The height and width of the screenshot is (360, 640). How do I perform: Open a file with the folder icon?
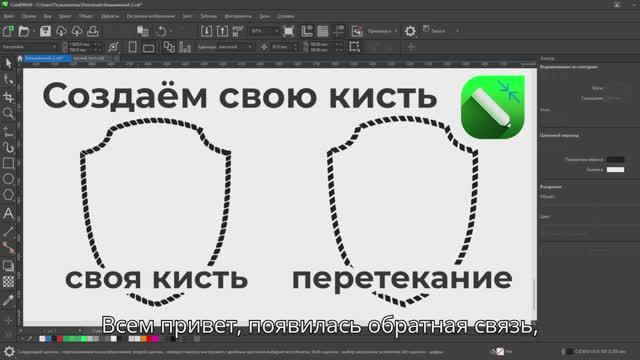24,31
